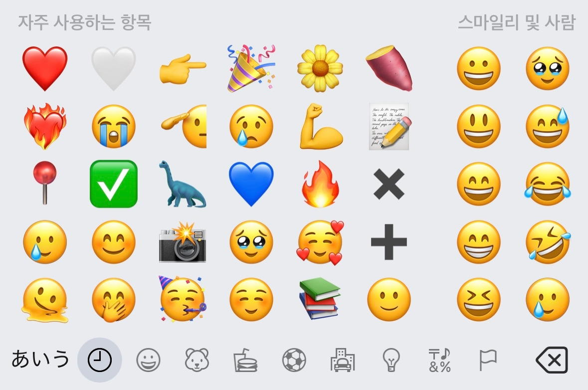Insert the memo with pencil emoji
Image resolution: width=588 pixels, height=390 pixels.
[390, 126]
